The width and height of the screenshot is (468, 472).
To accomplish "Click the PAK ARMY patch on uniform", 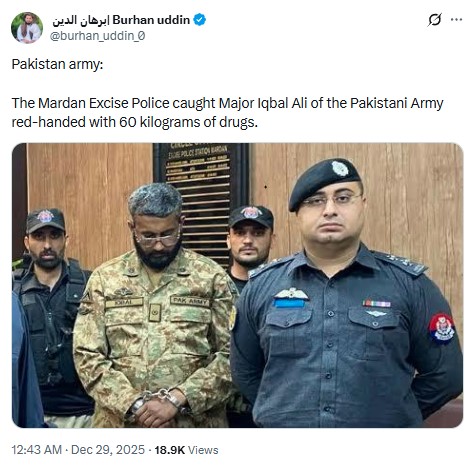I will [x=190, y=301].
